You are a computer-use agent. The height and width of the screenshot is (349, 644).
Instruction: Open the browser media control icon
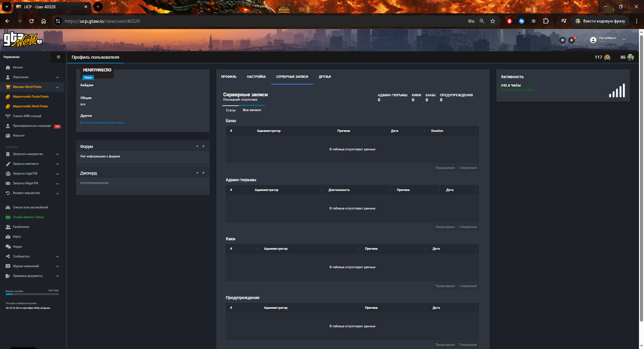click(x=563, y=21)
